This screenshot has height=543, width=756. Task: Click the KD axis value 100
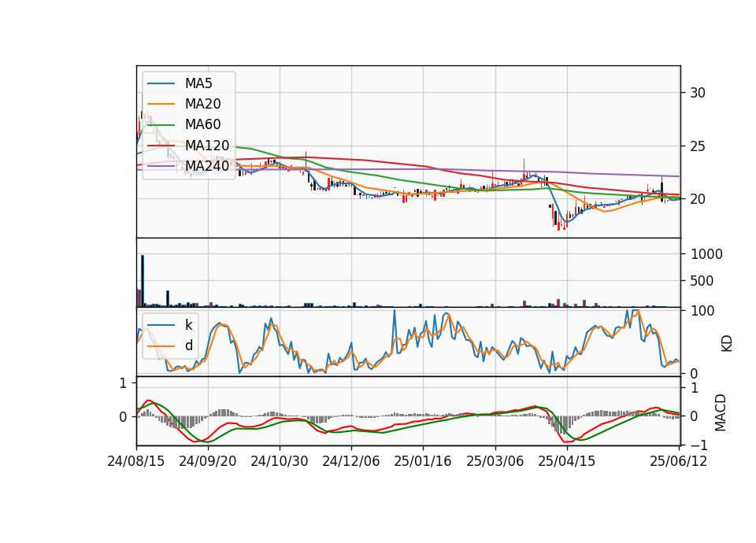(x=702, y=312)
